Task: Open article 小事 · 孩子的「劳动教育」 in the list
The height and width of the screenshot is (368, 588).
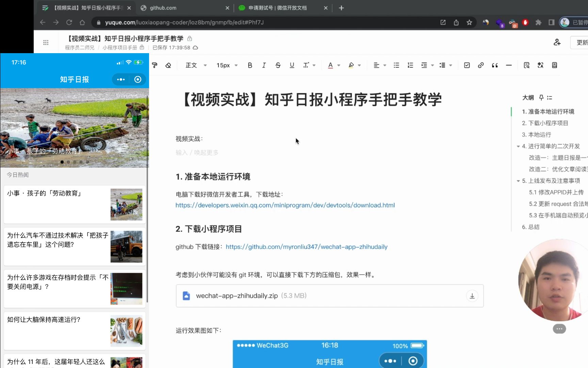Action: (x=75, y=204)
